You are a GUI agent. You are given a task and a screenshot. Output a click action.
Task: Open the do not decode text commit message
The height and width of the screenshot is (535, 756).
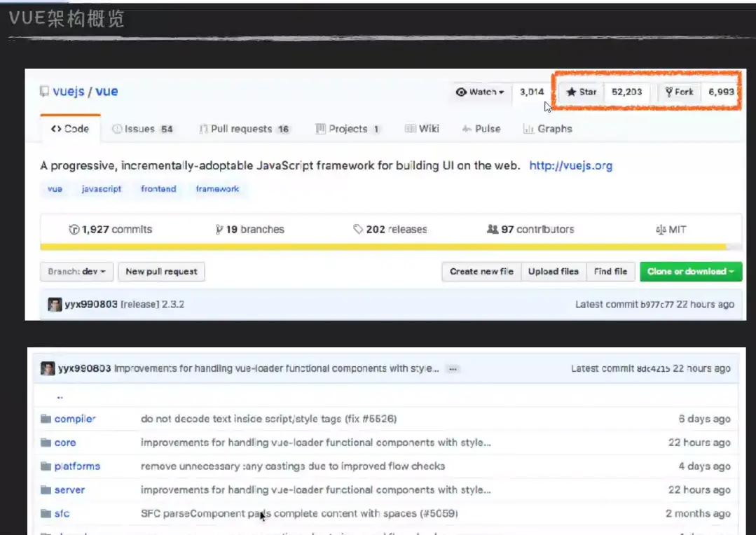coord(268,419)
